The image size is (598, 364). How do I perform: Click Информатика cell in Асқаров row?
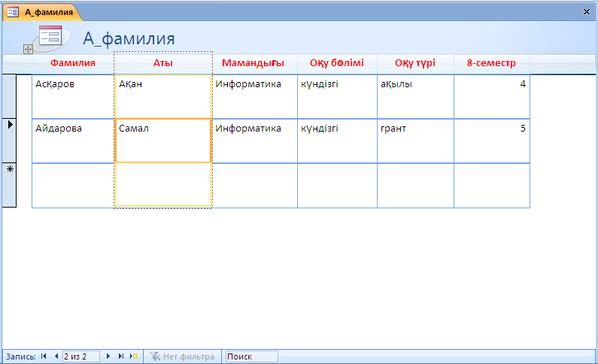(254, 96)
